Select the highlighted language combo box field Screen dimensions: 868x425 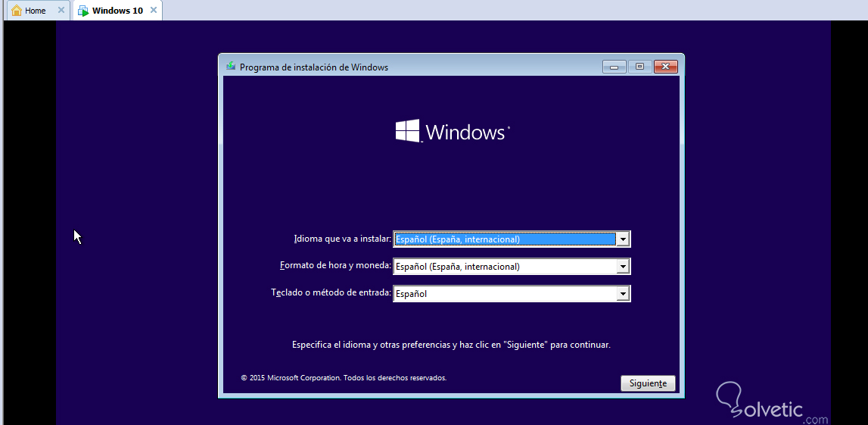(512, 239)
